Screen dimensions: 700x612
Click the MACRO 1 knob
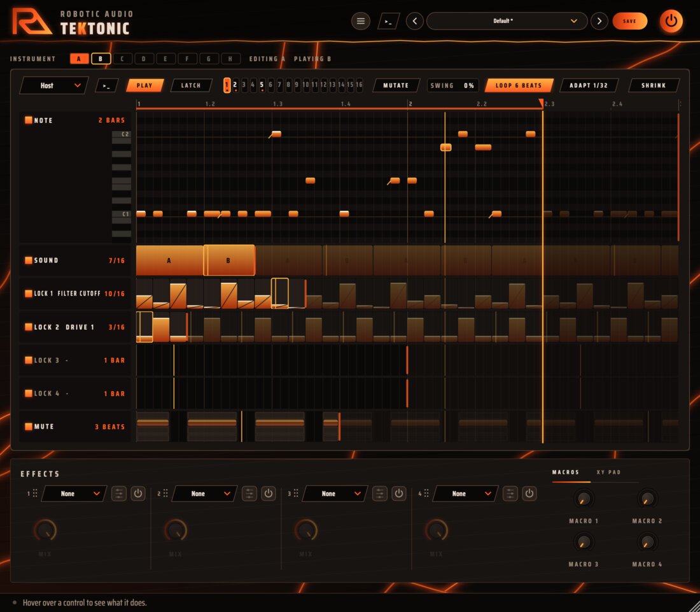pyautogui.click(x=583, y=499)
